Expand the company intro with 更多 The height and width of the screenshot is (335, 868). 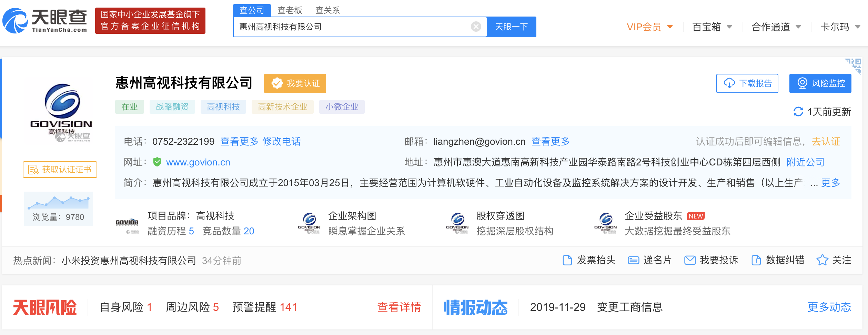830,183
